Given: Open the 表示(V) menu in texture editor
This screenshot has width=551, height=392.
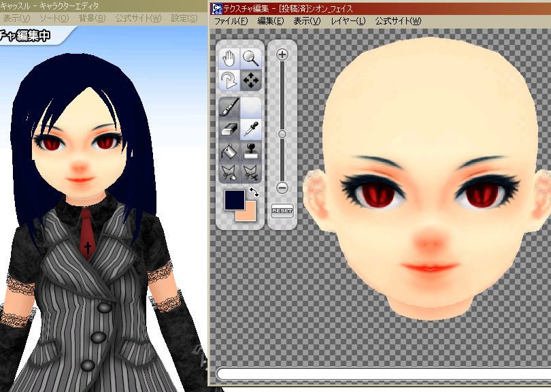Looking at the screenshot, I should pyautogui.click(x=307, y=22).
